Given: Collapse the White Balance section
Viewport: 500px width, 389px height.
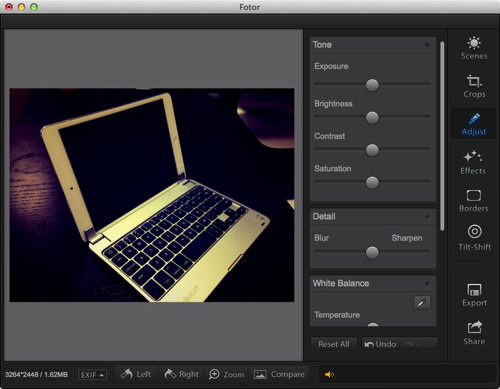Looking at the screenshot, I should [427, 284].
